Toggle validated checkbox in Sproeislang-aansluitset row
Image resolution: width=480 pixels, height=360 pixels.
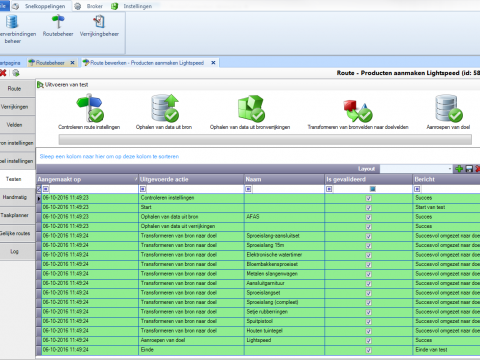pyautogui.click(x=369, y=236)
